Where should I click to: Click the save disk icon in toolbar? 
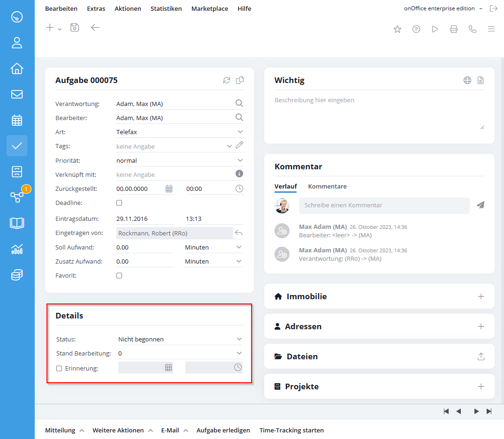click(x=75, y=28)
